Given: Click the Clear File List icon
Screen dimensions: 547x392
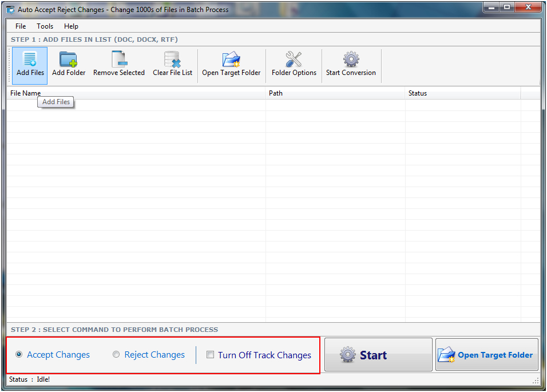Looking at the screenshot, I should click(x=172, y=60).
